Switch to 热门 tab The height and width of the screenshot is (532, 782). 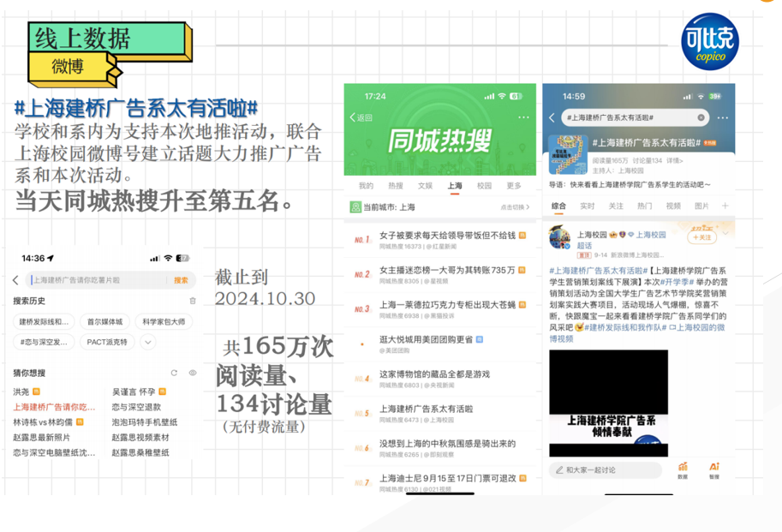pos(644,206)
